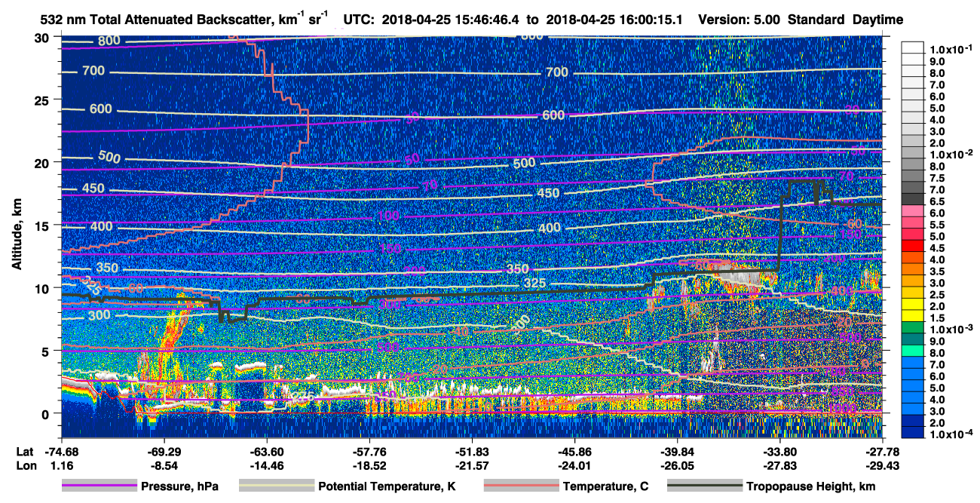This screenshot has height=503, width=980.
Task: Click latitude value -69.29
Action: pyautogui.click(x=164, y=452)
